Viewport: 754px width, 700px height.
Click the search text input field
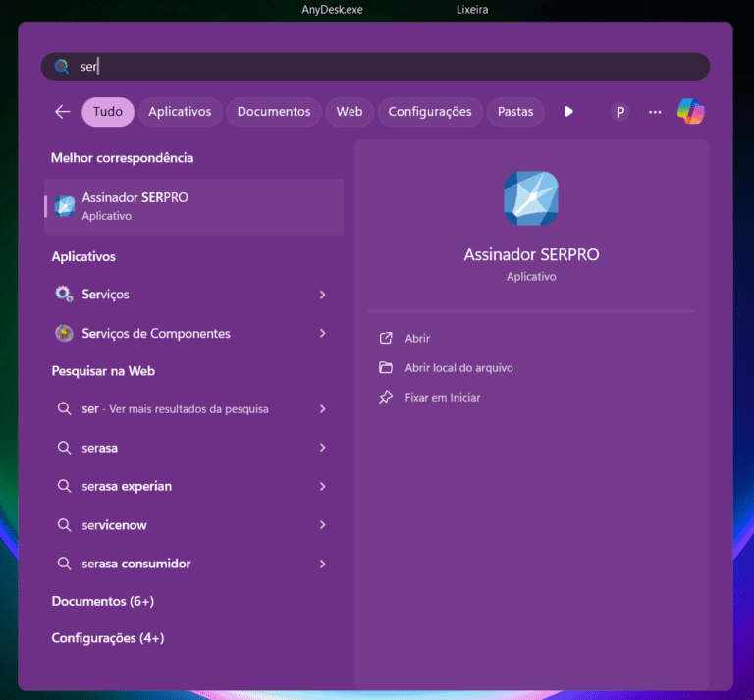[x=393, y=67]
